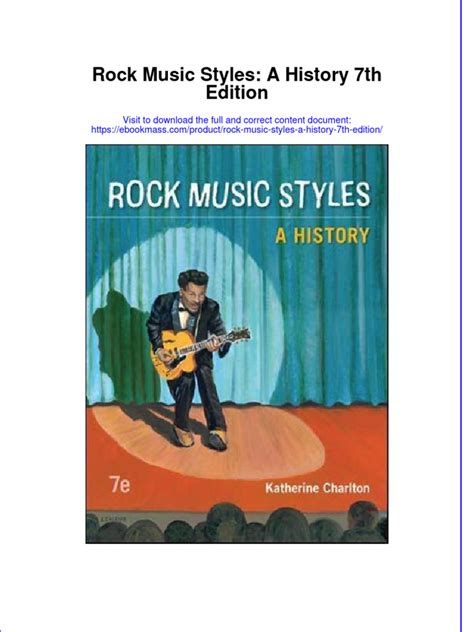Click the blue vertical bar at page edge

tap(461, 316)
